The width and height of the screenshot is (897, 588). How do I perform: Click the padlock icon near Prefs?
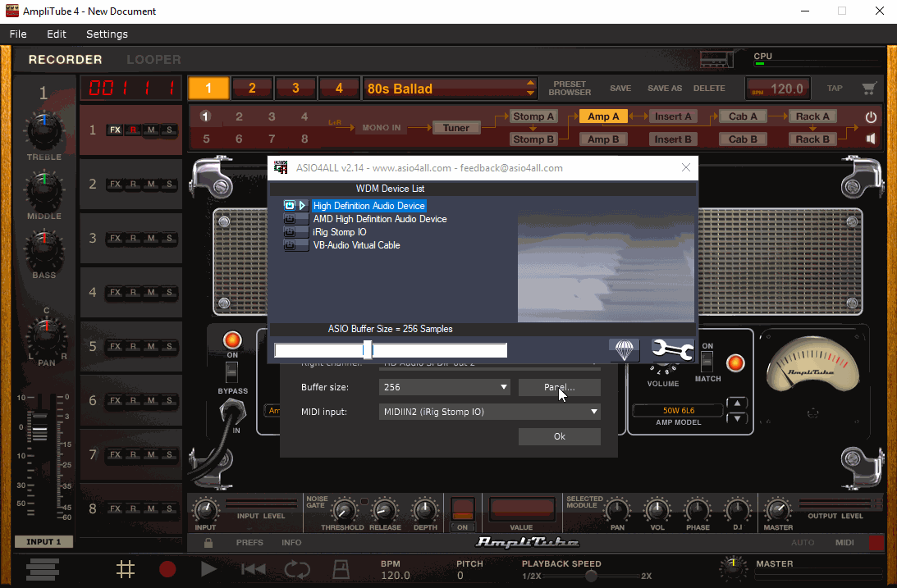point(209,543)
